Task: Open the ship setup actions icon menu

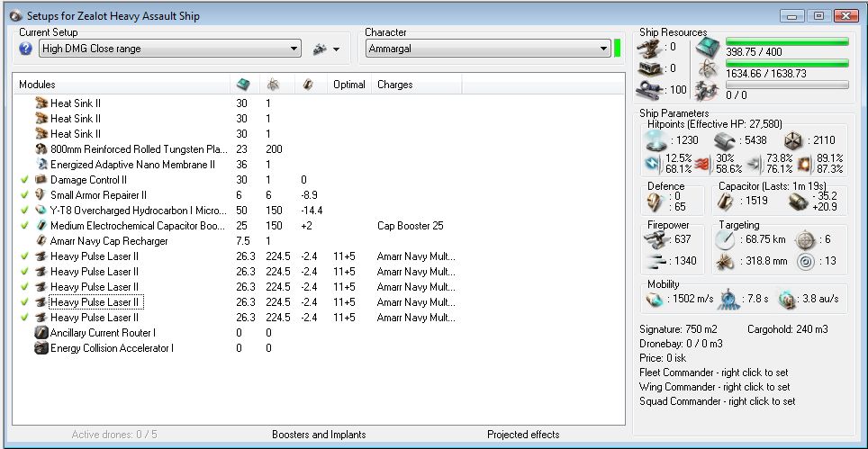Action: point(326,49)
